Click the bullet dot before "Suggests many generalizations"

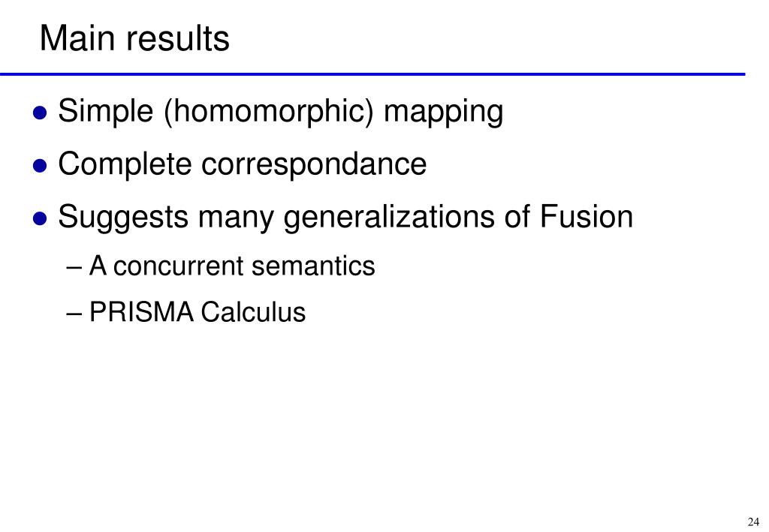click(40, 218)
